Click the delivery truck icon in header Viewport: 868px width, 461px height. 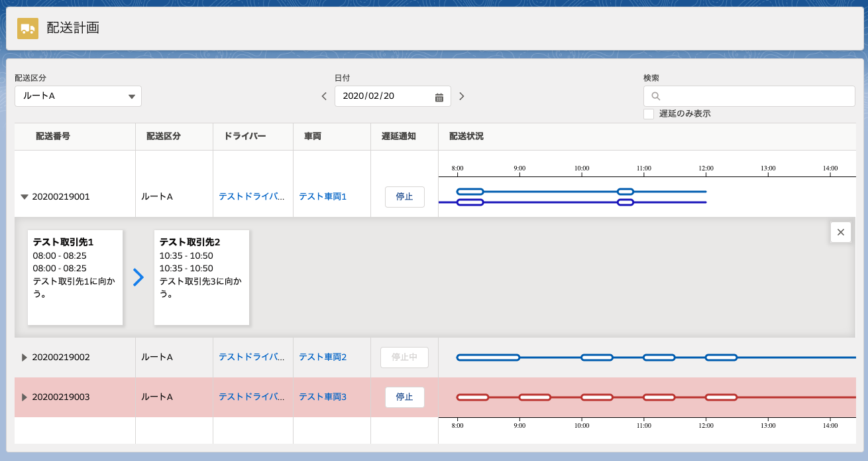[x=27, y=29]
